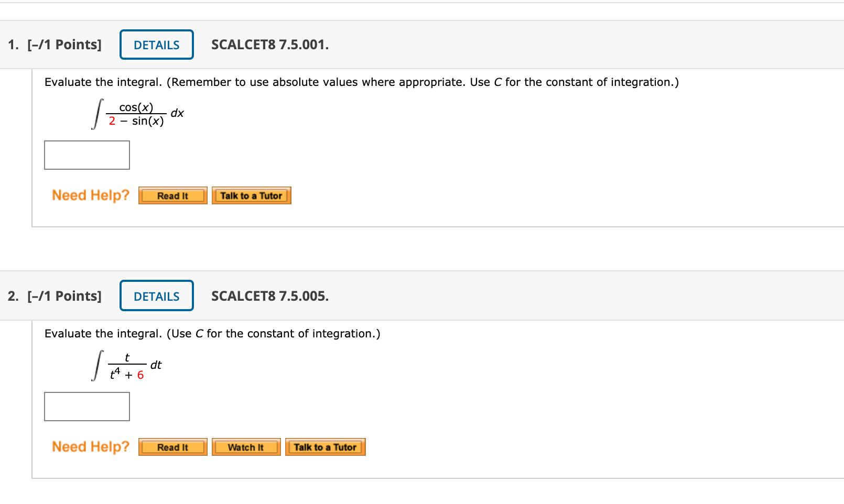Click the [-/1 Points] label of question 1
This screenshot has height=504, width=844.
coord(63,45)
